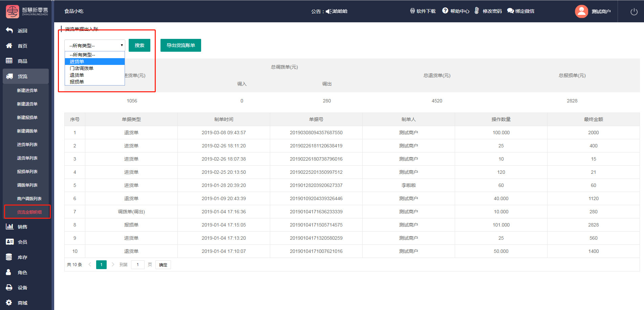Click the mall gear icon

[9, 303]
